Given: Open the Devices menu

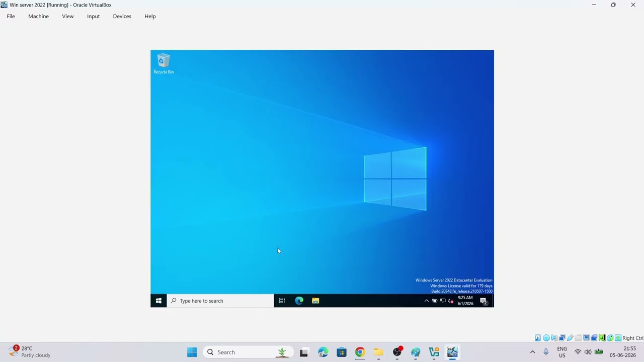Looking at the screenshot, I should (x=122, y=16).
